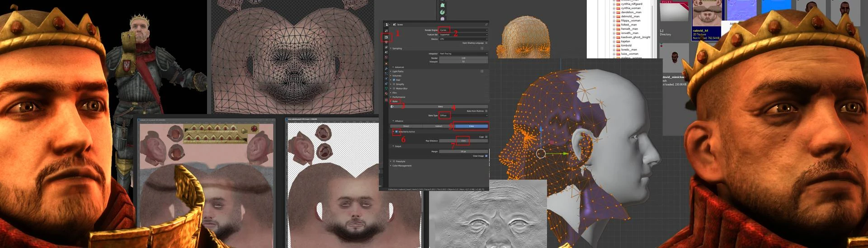The image size is (868, 248).
Task: Click the Render samples field 128
Action: pyautogui.click(x=463, y=58)
